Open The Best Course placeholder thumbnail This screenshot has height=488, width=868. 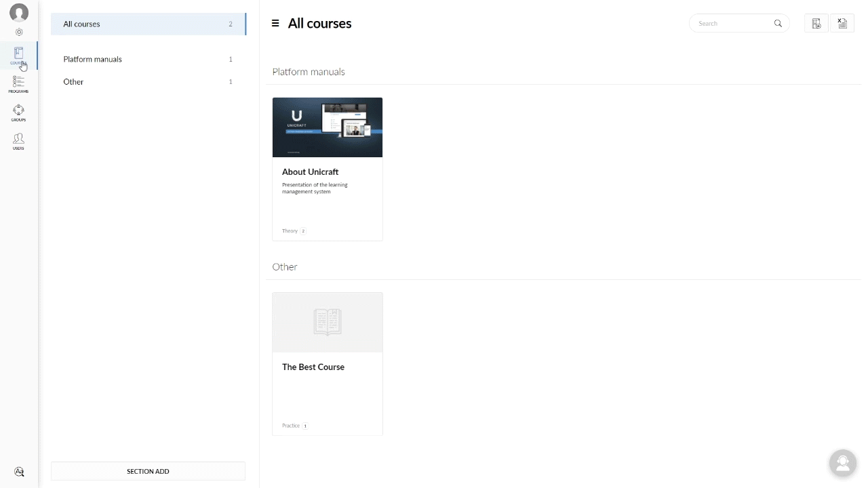coord(328,323)
